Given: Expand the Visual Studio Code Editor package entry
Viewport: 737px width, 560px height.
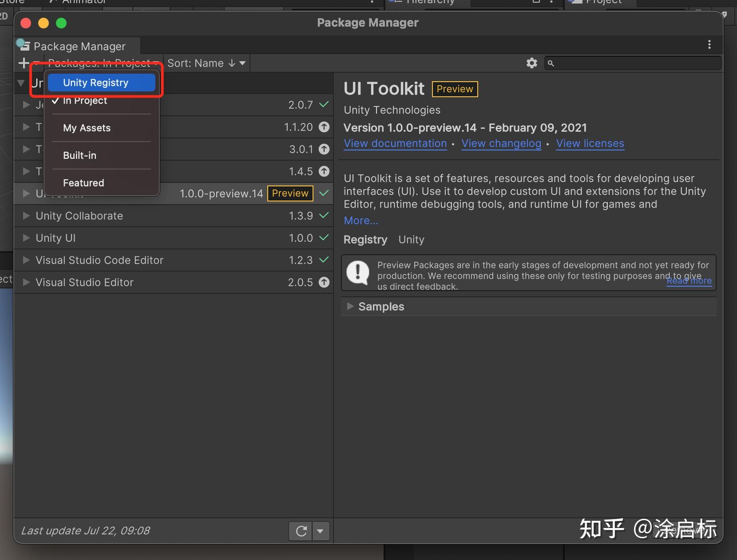Looking at the screenshot, I should 26,260.
